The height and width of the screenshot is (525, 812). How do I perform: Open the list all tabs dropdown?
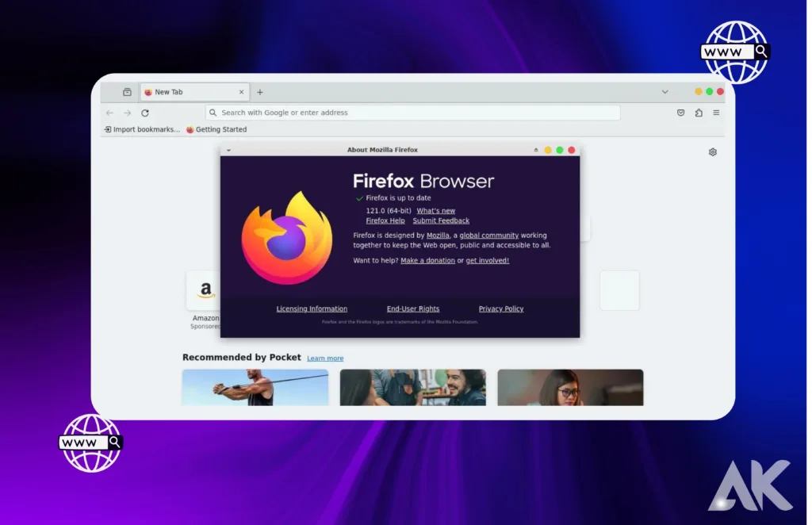[665, 91]
